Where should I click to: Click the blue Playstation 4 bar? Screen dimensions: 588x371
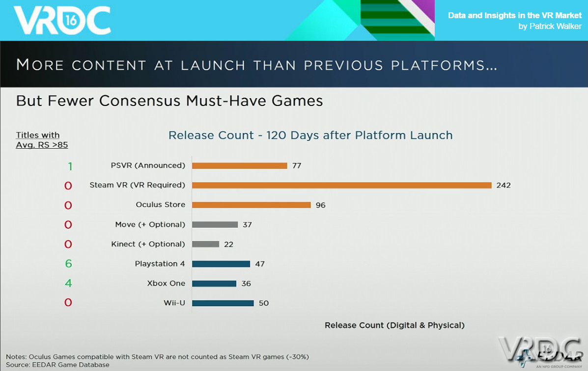tap(221, 264)
